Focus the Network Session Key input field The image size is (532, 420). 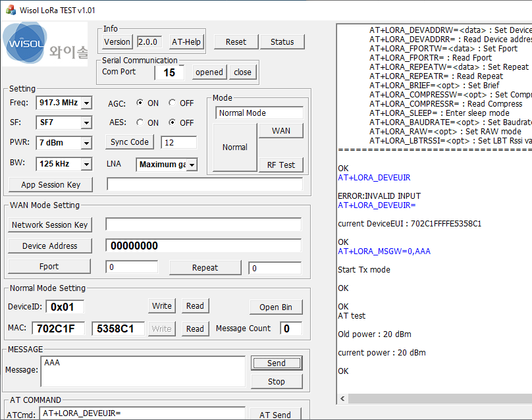point(203,224)
